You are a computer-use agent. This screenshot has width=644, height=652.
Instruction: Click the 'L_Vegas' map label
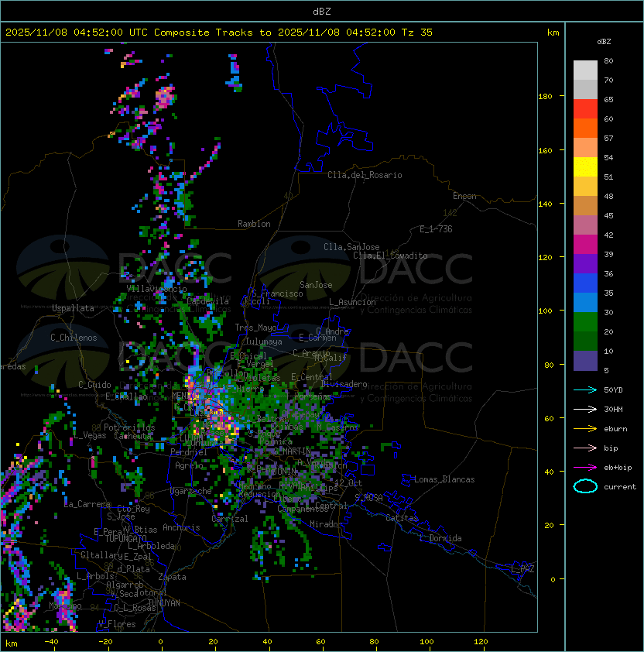90,435
